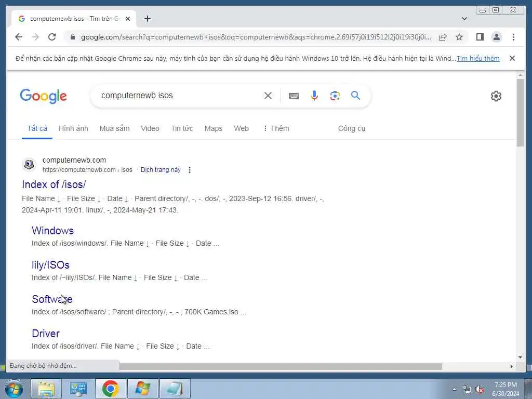The width and height of the screenshot is (532, 399).
Task: Open a new browser tab
Action: click(x=147, y=19)
